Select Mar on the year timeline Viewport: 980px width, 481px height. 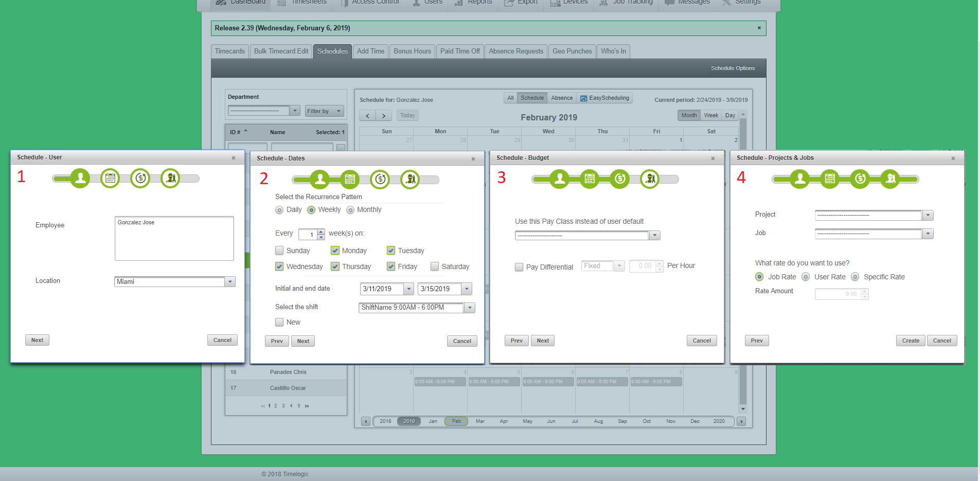tap(480, 421)
